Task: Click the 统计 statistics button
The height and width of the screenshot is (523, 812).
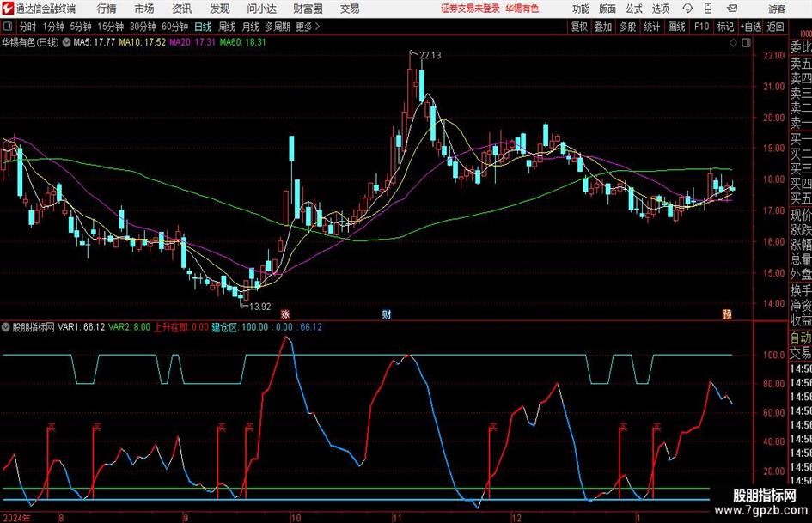Action: point(652,27)
